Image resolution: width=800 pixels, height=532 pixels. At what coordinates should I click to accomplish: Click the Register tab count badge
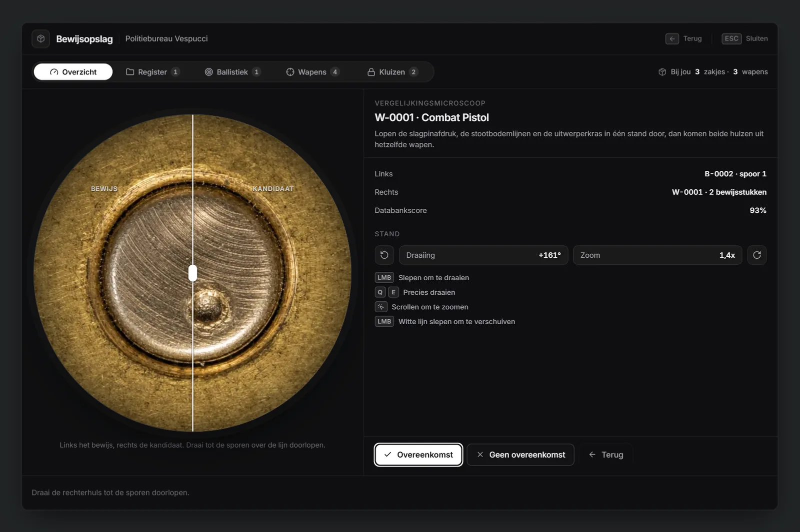(x=175, y=72)
